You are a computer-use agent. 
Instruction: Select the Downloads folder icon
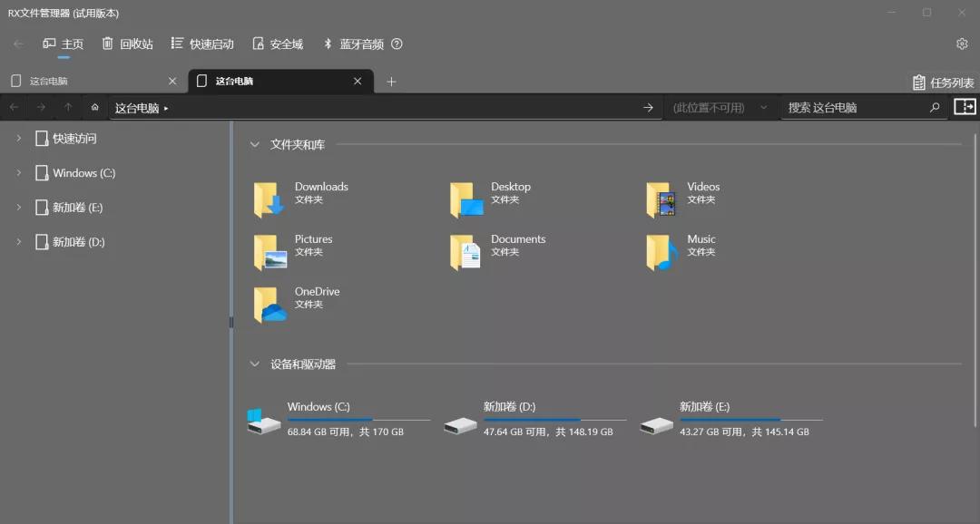pos(269,199)
